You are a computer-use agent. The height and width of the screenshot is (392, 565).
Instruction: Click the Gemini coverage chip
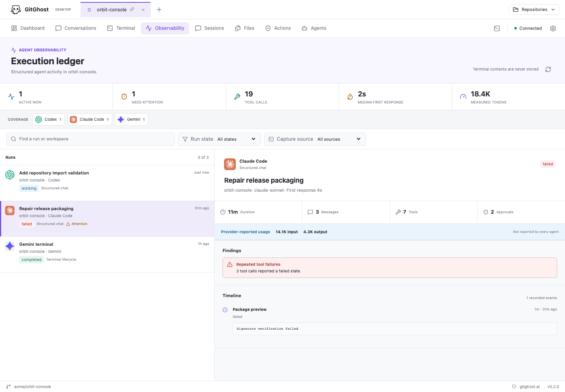pyautogui.click(x=131, y=120)
